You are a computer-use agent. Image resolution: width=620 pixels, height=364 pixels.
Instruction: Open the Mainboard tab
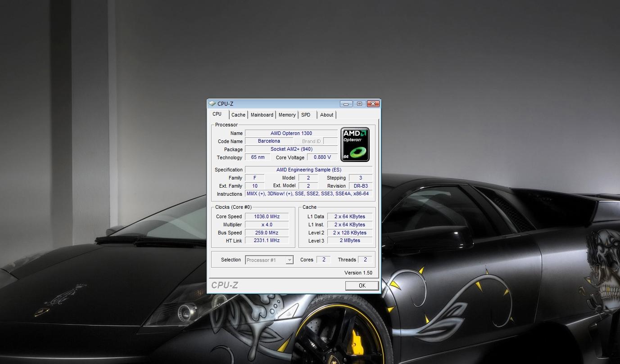click(262, 115)
